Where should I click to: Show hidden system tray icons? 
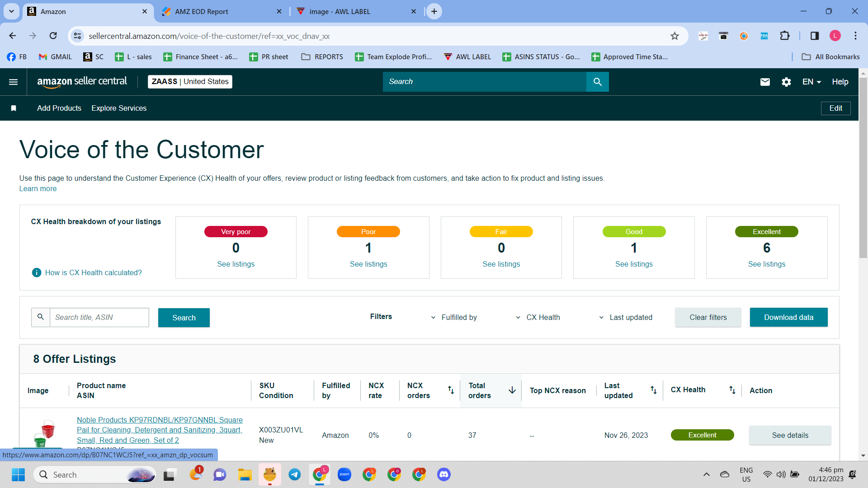pos(707,474)
